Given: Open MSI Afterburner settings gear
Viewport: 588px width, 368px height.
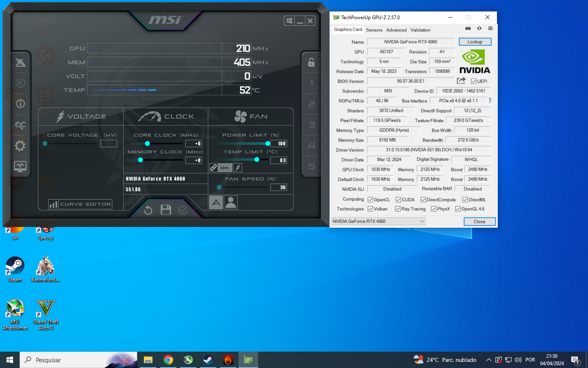Looking at the screenshot, I should [x=20, y=146].
